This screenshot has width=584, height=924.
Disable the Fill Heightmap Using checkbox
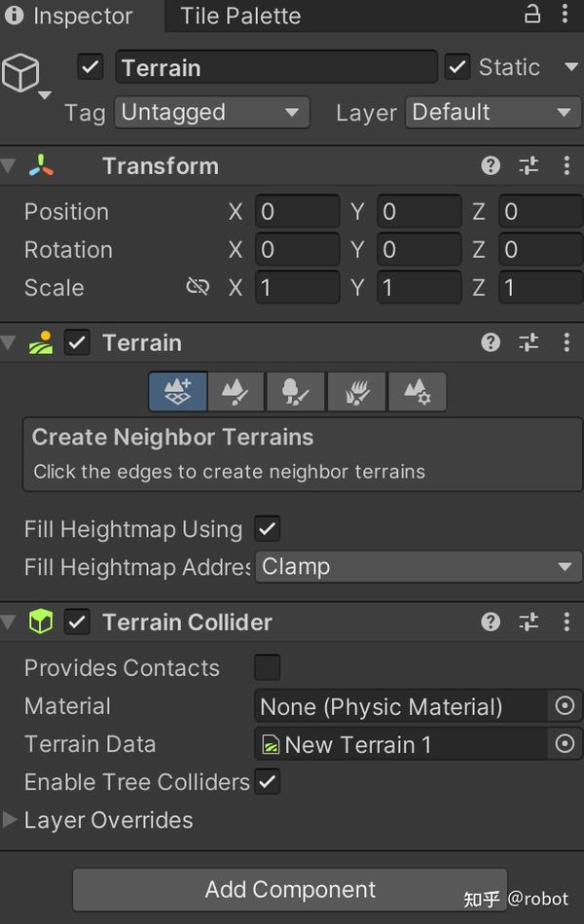click(267, 529)
